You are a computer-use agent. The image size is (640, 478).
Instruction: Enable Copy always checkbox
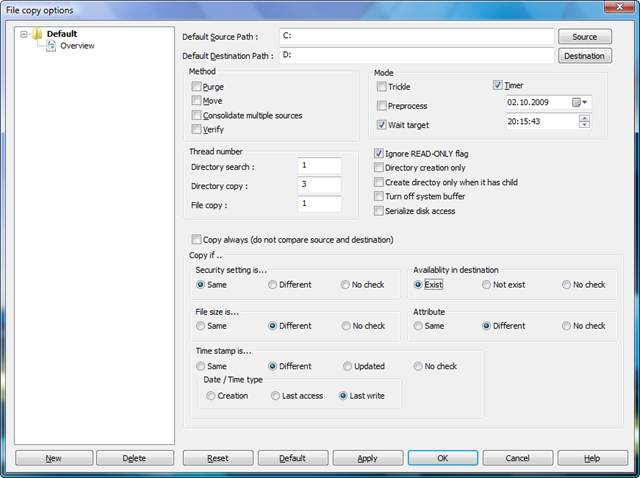coord(196,240)
